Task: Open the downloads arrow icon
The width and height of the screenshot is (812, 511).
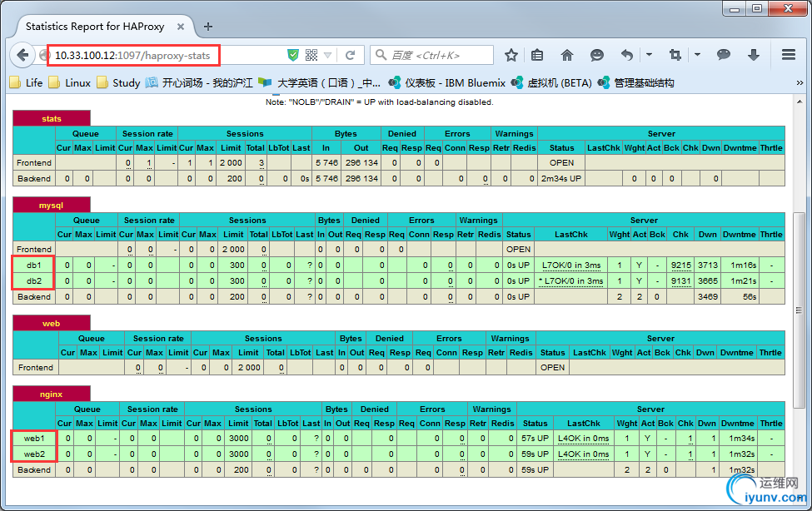Action: [x=754, y=55]
